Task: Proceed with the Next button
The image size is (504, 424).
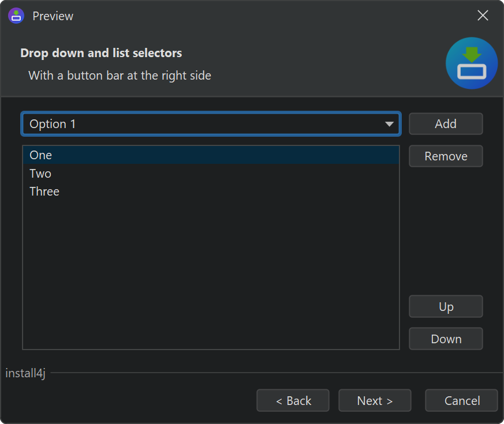Action: coord(375,401)
